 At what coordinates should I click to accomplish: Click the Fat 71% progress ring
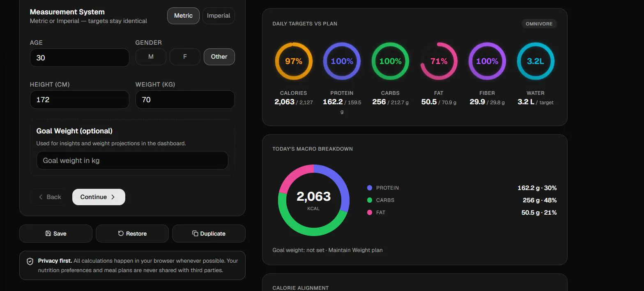(439, 61)
